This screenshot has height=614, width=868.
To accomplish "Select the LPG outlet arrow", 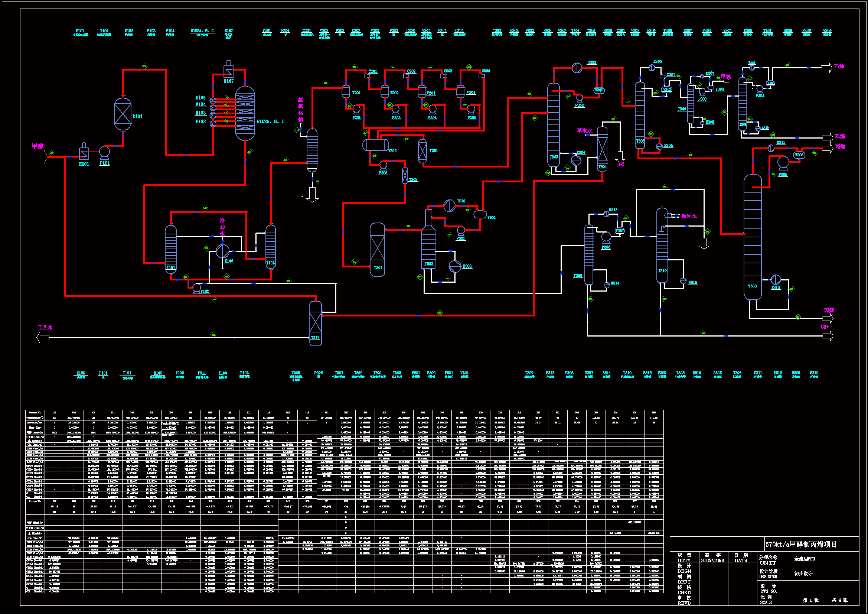I will click(620, 156).
